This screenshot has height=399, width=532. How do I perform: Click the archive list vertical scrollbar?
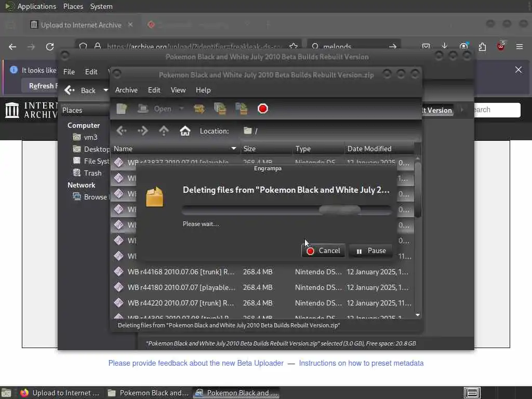tap(418, 190)
